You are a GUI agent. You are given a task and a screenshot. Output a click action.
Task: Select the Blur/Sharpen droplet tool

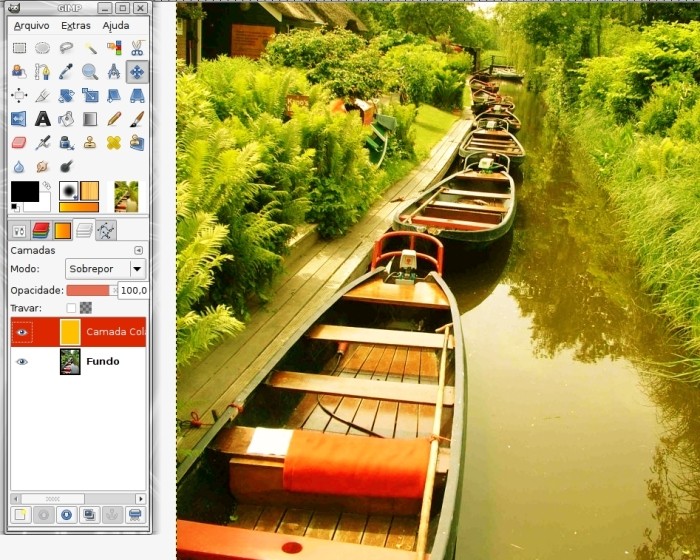19,167
